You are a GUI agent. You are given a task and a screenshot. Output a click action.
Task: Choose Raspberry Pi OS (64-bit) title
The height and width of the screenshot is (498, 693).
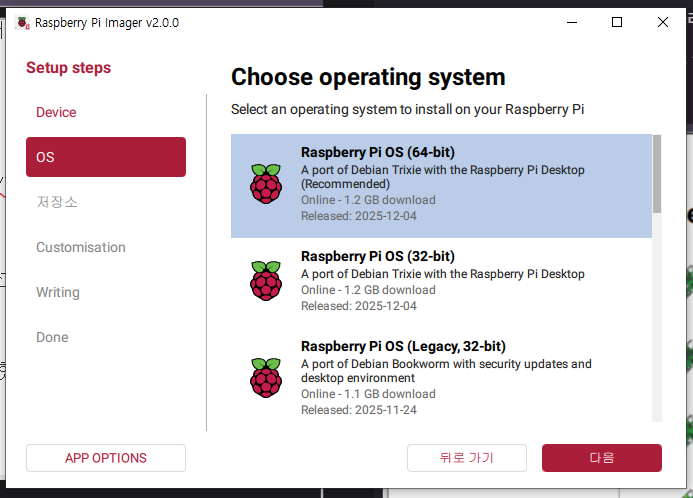pyautogui.click(x=378, y=152)
